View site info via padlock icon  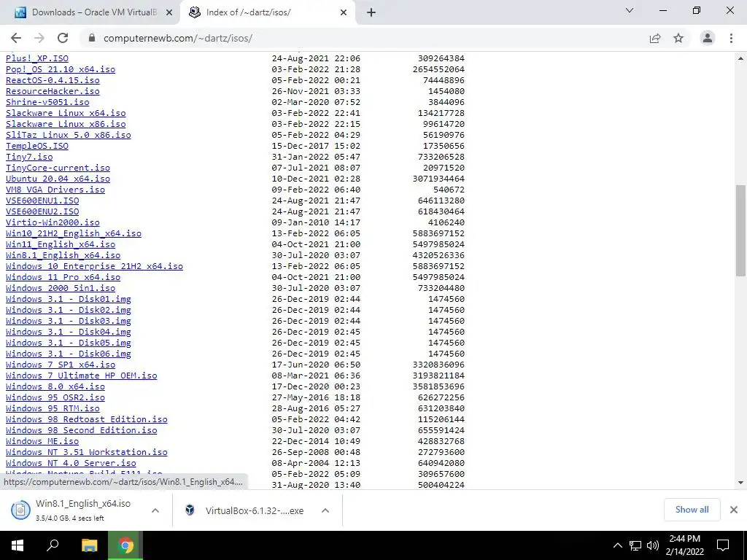[92, 38]
